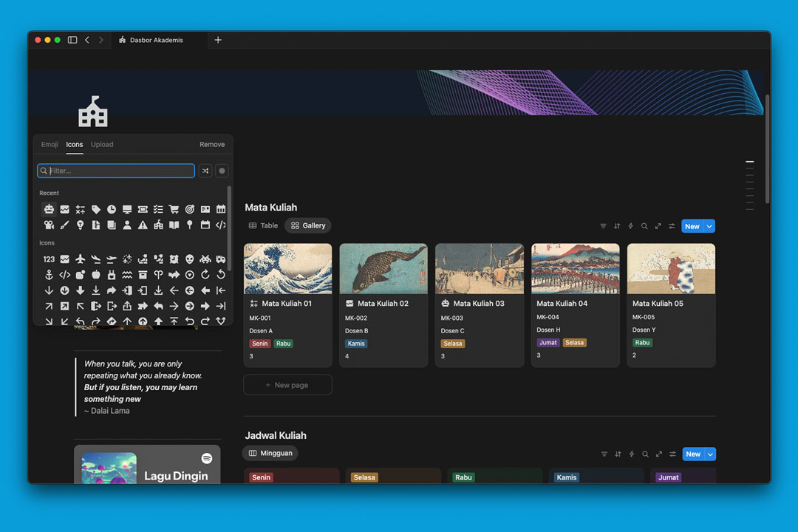The height and width of the screenshot is (532, 798).
Task: Open the Lagu Dingin Spotify embed
Action: (147, 465)
